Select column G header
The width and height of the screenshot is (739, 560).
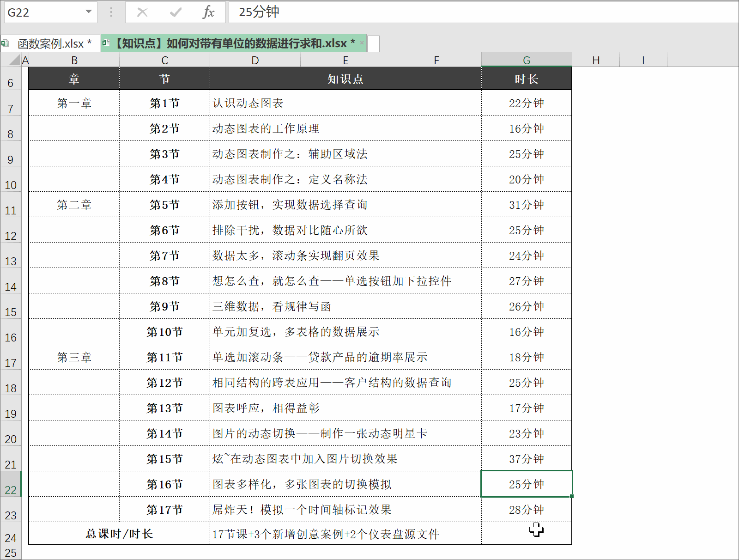point(527,60)
